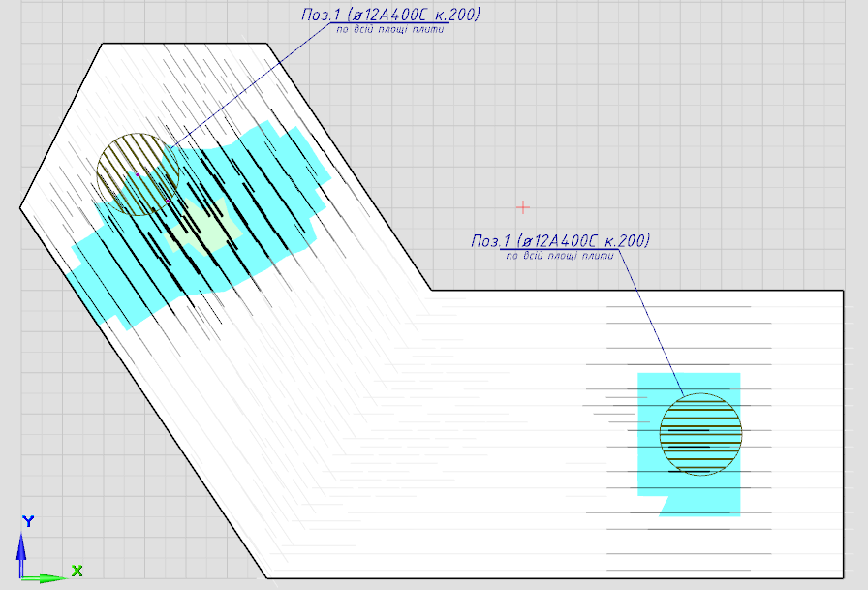The height and width of the screenshot is (590, 868).
Task: Select the right-side 'Поз.1 (ø12A400C к.200)' label
Action: [x=559, y=240]
